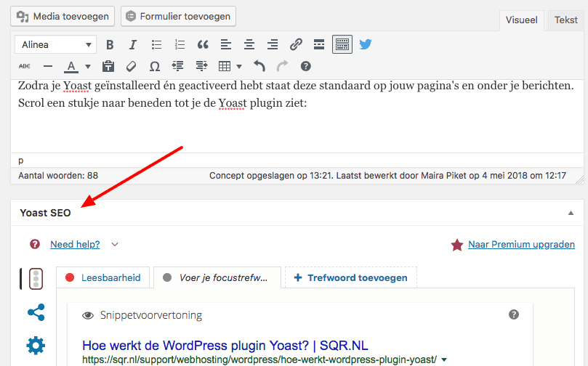Click the Premium star icon
588x366 pixels.
click(457, 245)
